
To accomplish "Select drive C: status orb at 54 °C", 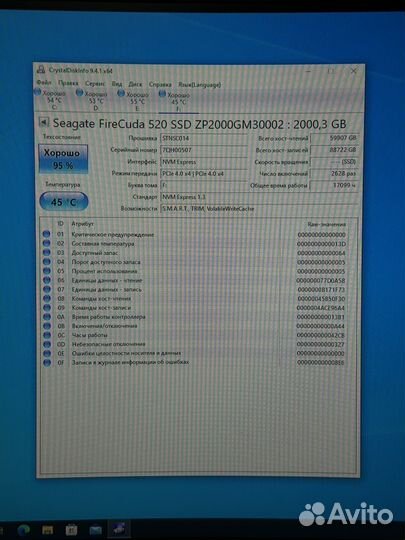I will [38, 92].
